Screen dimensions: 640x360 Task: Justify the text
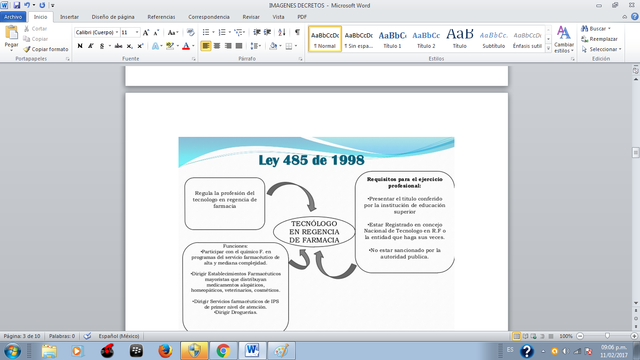tap(239, 46)
